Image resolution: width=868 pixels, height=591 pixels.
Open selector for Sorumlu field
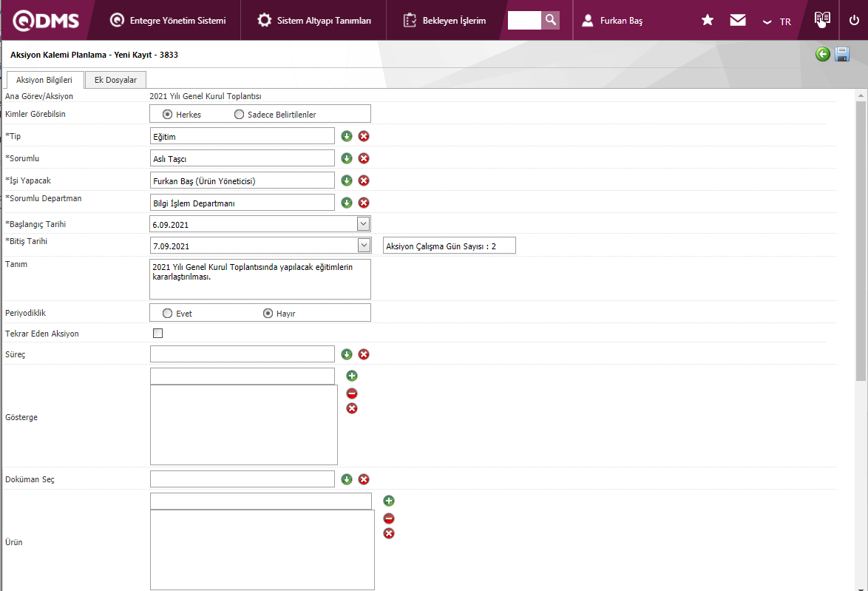tap(347, 158)
